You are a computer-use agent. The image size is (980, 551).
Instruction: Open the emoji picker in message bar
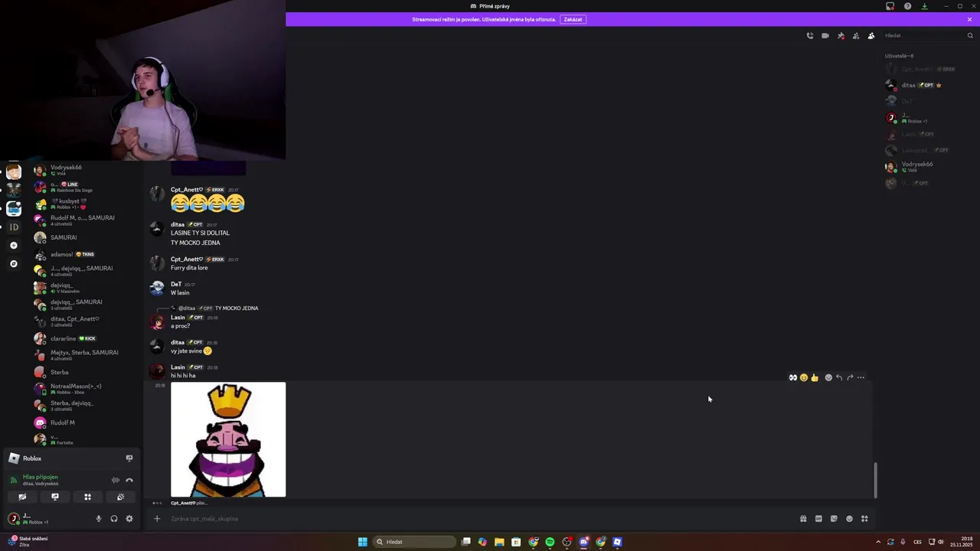[x=849, y=519]
